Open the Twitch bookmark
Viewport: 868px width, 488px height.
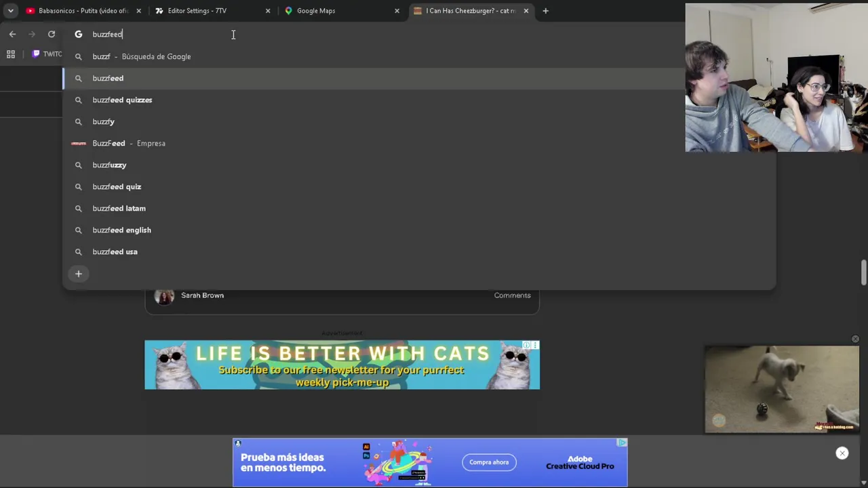[47, 54]
